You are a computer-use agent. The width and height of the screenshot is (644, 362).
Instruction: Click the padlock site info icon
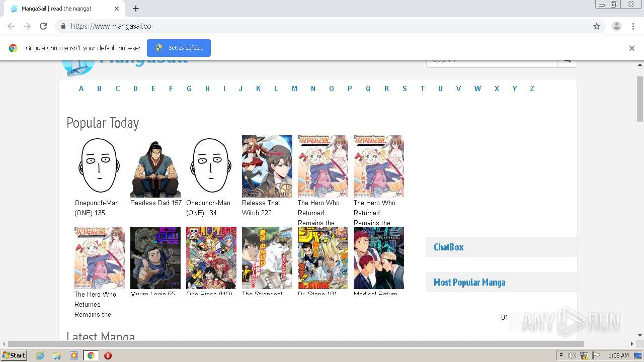point(63,26)
